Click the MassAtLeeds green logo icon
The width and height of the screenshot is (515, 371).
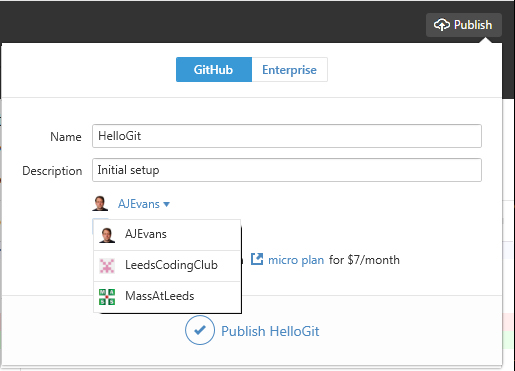tap(107, 297)
